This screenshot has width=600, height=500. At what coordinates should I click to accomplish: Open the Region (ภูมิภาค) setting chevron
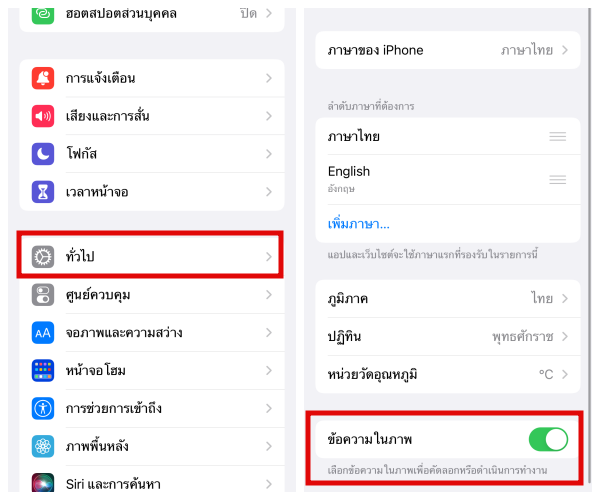(565, 298)
